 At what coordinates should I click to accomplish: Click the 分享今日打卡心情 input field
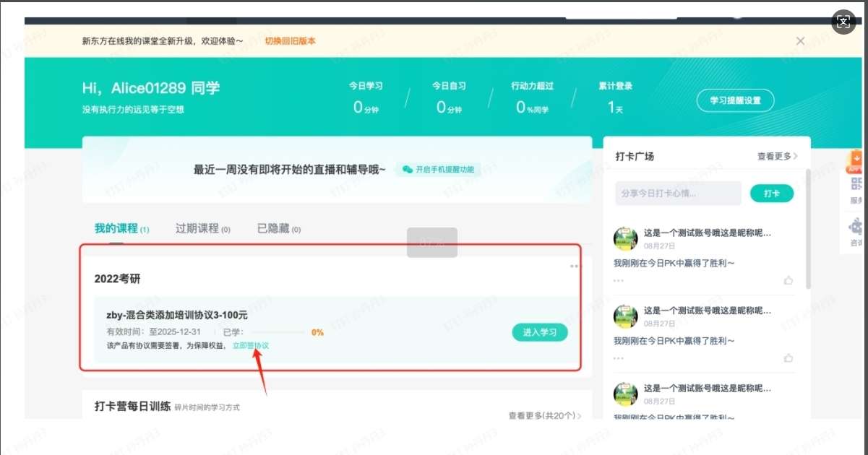pos(678,194)
